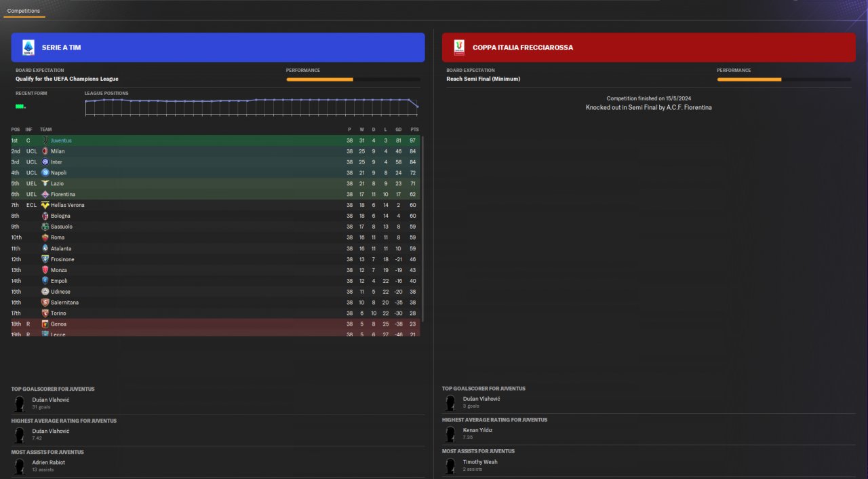Screen dimensions: 868x479
Task: Click the Juventus club crest
Action: (x=45, y=140)
